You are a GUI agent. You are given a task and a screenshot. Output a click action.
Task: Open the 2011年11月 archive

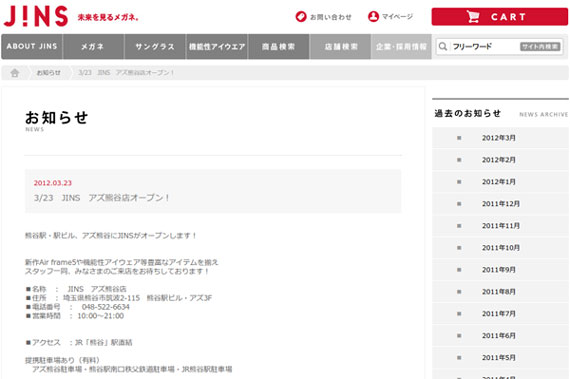[x=501, y=226]
